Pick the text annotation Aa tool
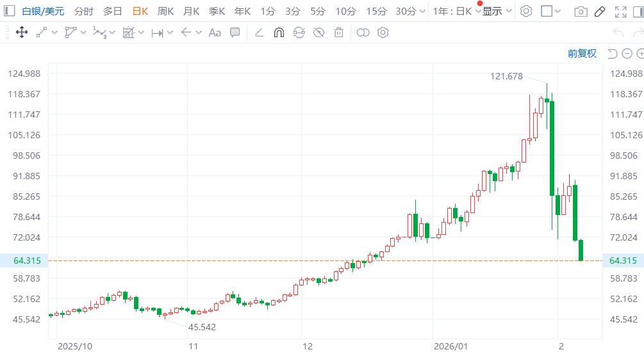The height and width of the screenshot is (352, 644). [x=215, y=33]
